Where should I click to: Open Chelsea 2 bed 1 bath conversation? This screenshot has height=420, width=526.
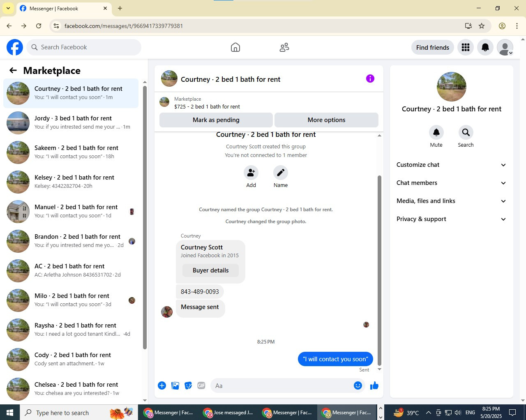point(71,389)
